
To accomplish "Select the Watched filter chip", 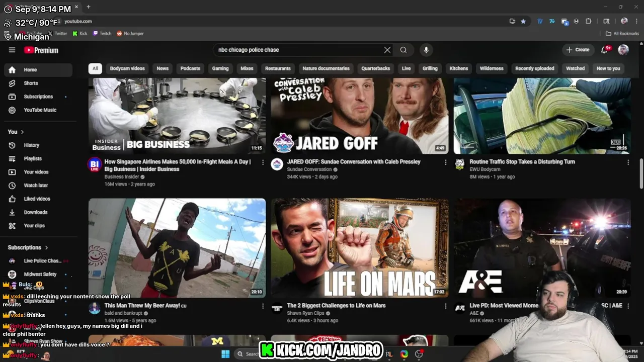I will 576,68.
